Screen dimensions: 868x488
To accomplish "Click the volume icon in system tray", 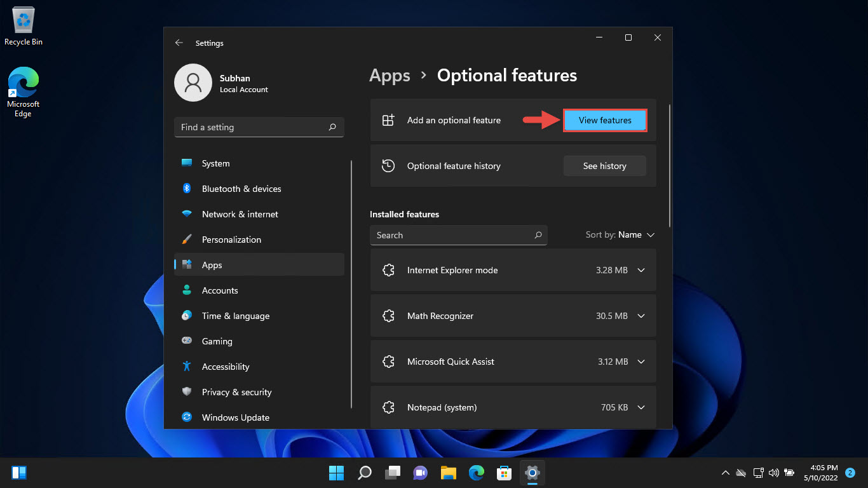I will coord(773,473).
